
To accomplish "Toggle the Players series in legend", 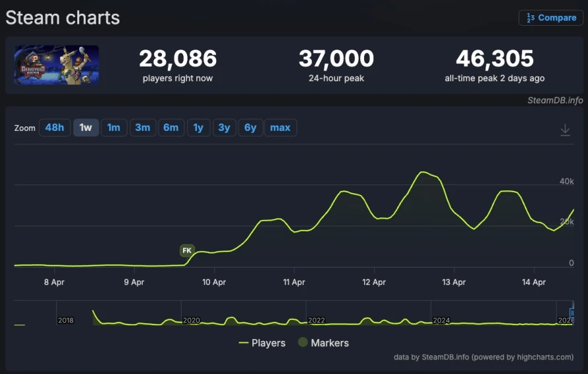I will (262, 343).
